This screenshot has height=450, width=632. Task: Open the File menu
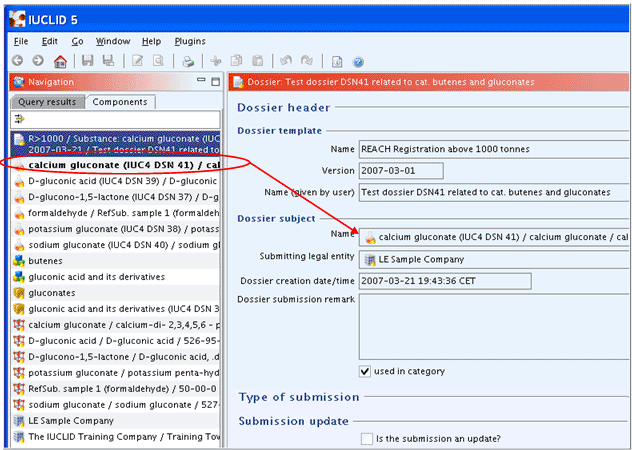(21, 41)
